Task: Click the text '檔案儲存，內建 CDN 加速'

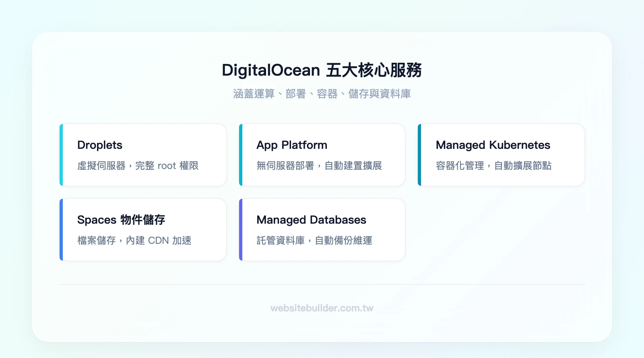Action: [x=134, y=241]
